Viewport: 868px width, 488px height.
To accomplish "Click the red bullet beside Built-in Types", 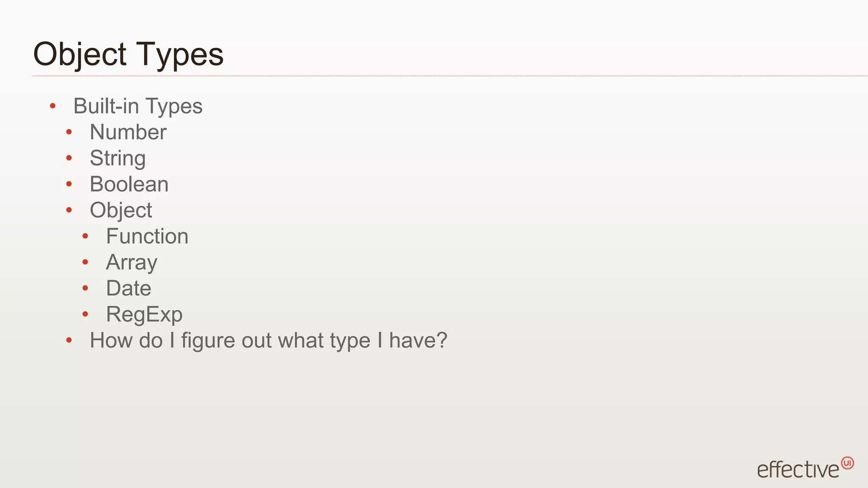I will [x=53, y=106].
